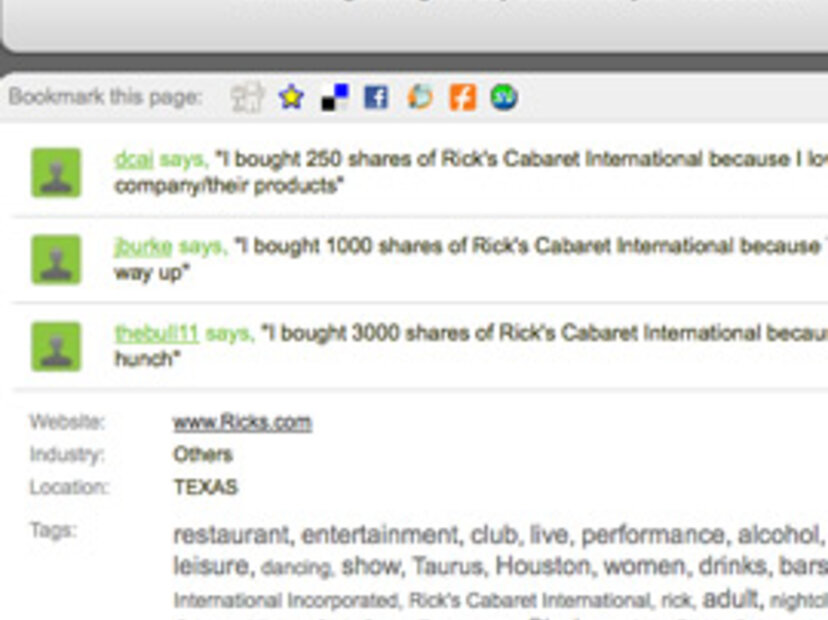Select the 'adult' tag
Image resolution: width=828 pixels, height=620 pixels.
[x=731, y=600]
